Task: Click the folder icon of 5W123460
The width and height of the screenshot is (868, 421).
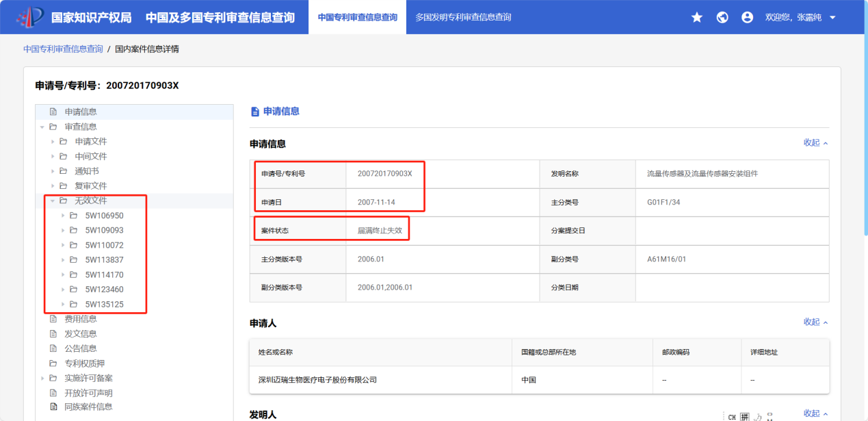Action: click(x=74, y=290)
